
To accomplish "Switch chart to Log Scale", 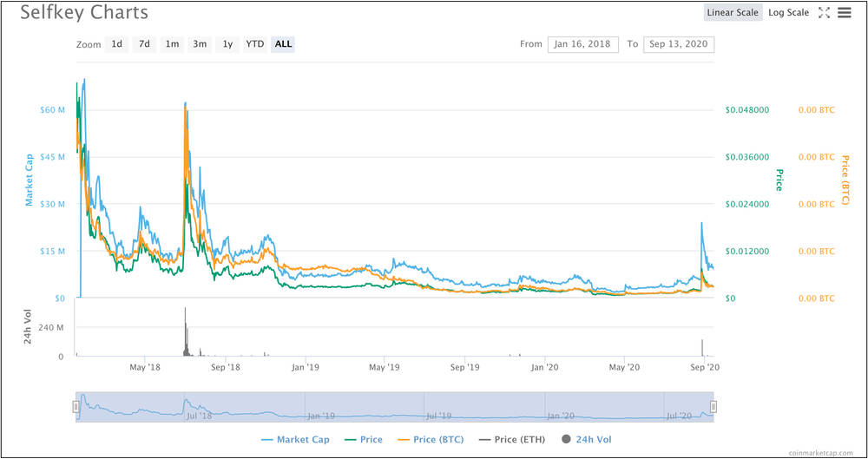I will (x=788, y=13).
